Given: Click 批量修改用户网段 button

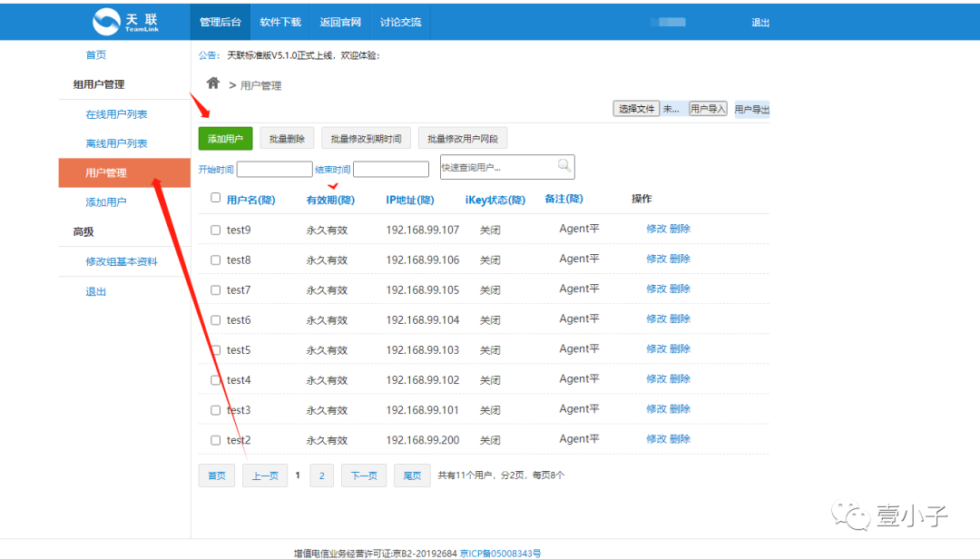Looking at the screenshot, I should [463, 139].
